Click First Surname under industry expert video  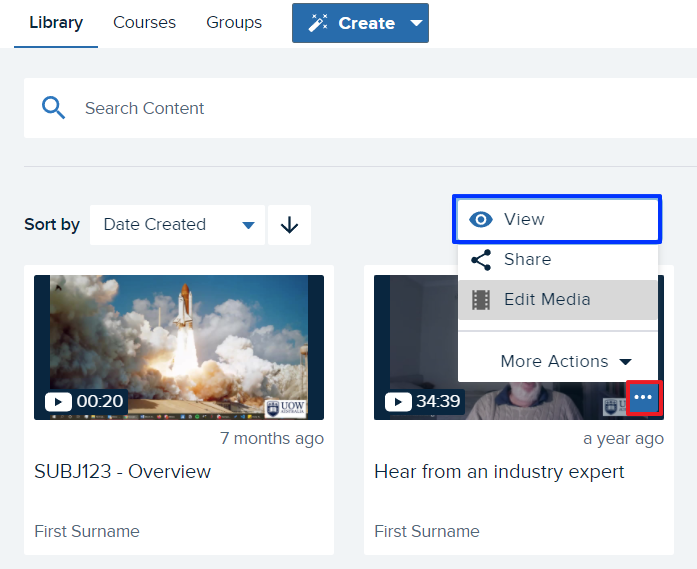pyautogui.click(x=427, y=531)
